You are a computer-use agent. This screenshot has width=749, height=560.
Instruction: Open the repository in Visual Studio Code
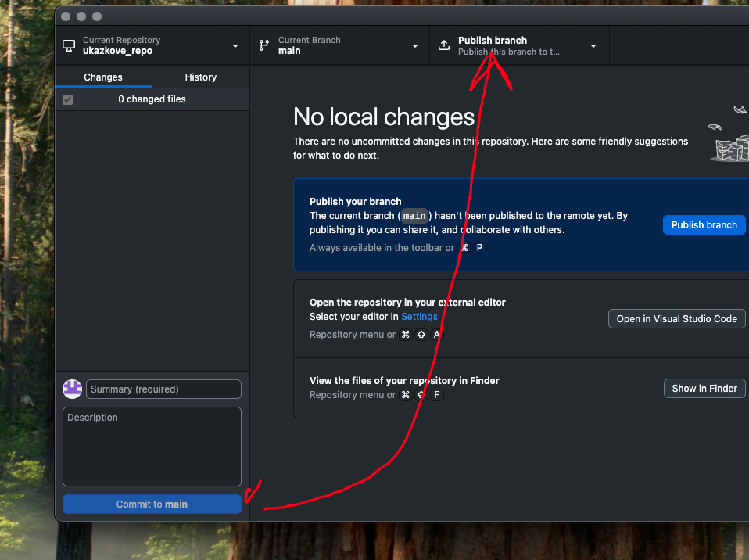pos(676,318)
